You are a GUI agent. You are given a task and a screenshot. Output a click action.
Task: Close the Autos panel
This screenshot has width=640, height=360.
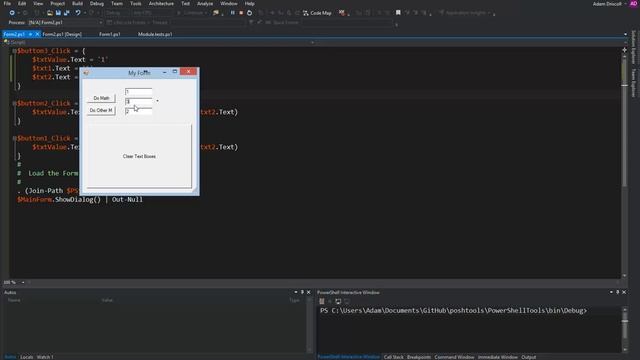tap(309, 292)
